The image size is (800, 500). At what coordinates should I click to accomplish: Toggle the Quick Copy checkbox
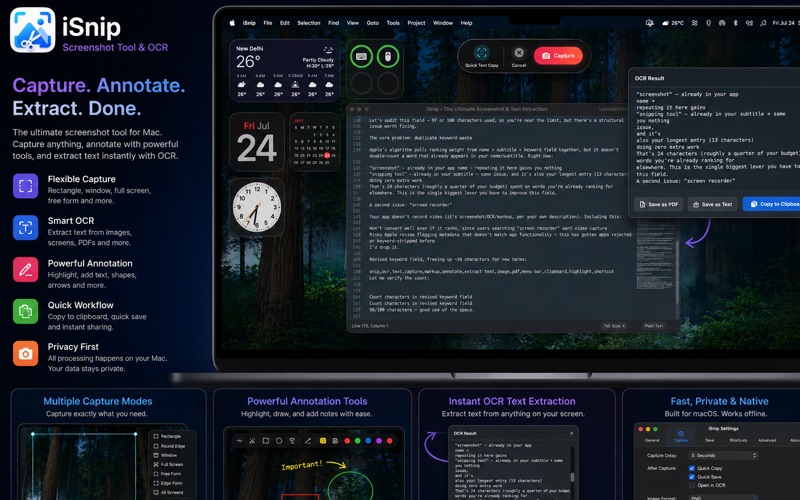[692, 468]
